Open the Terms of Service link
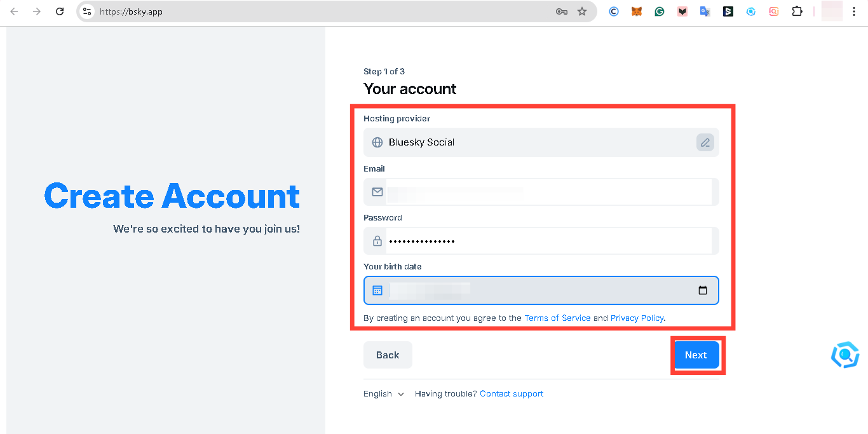This screenshot has width=868, height=434. point(557,318)
